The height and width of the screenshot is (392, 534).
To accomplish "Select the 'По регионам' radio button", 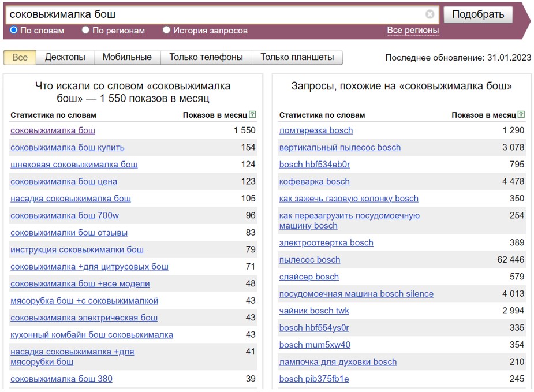I will 85,30.
